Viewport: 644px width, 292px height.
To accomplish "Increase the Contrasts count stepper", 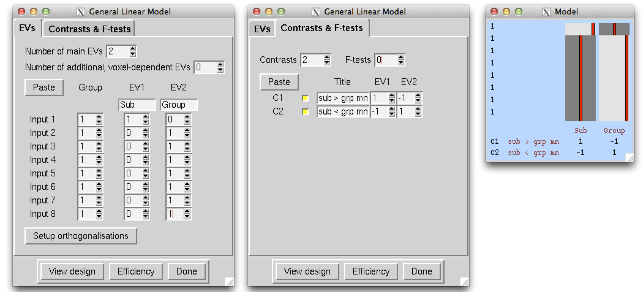I will pyautogui.click(x=327, y=57).
